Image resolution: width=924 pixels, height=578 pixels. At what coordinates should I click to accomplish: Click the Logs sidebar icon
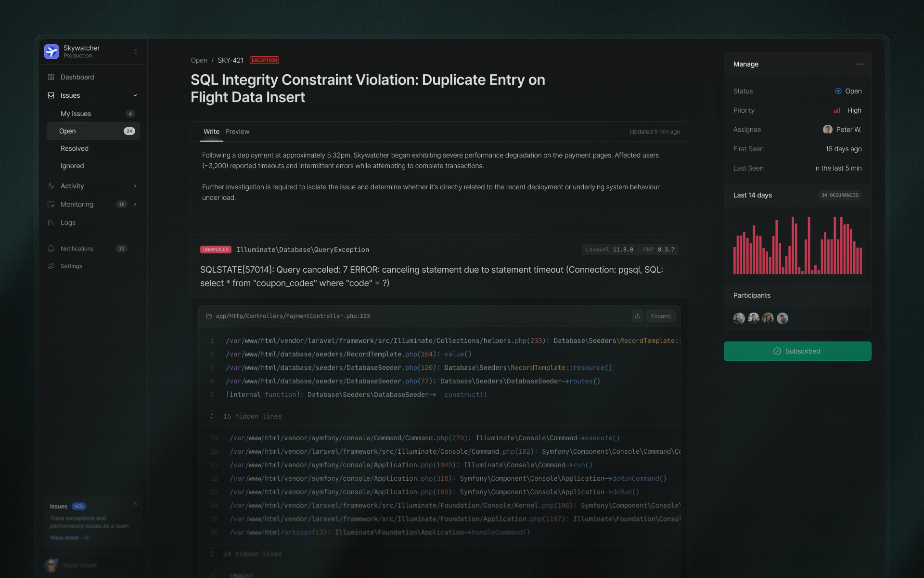(51, 223)
